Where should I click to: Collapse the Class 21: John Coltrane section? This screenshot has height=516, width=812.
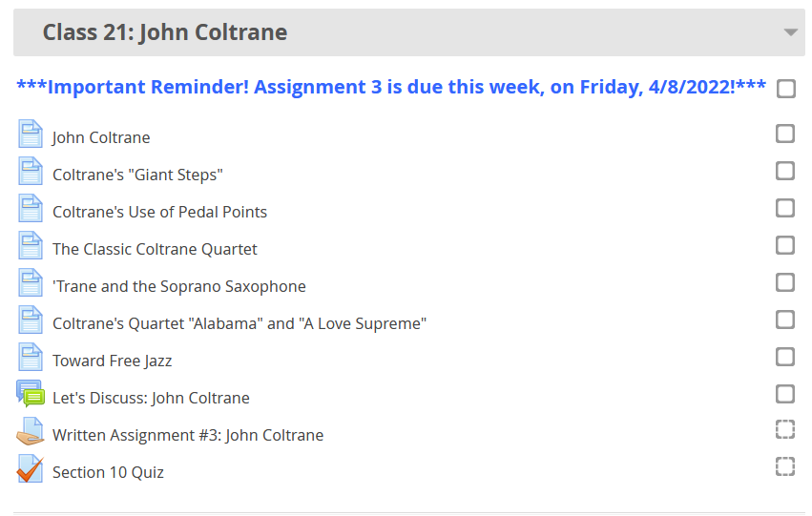tap(790, 32)
